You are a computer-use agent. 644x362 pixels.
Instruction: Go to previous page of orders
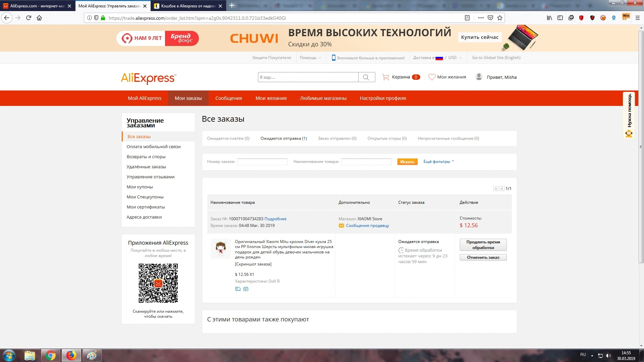tap(496, 189)
